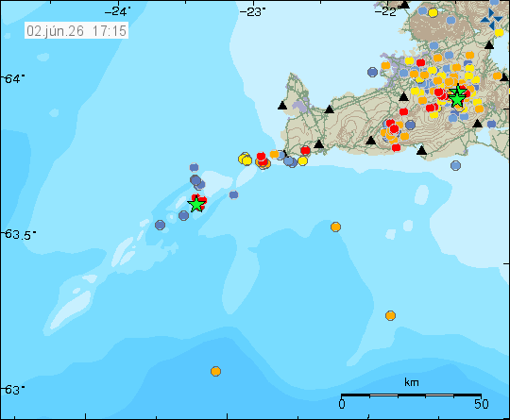Click the isolated blue circle between offshore star and yellow pair
Viewport: 510px width, 420px height.
(x=233, y=194)
